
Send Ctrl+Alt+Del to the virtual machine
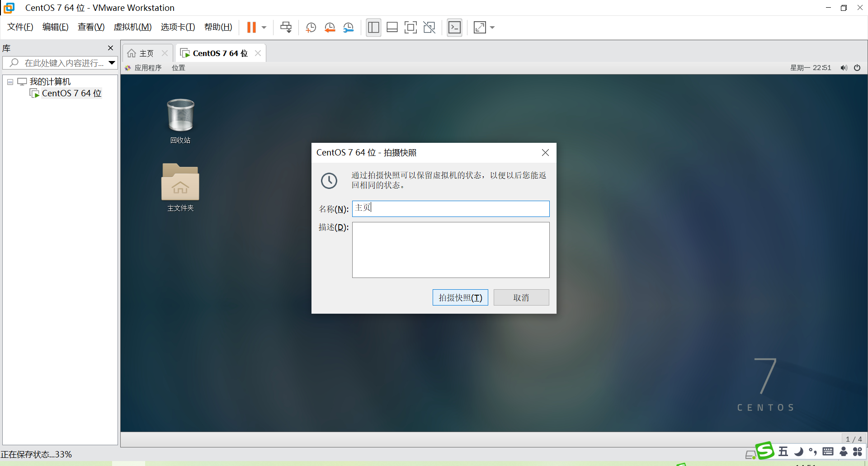[286, 28]
